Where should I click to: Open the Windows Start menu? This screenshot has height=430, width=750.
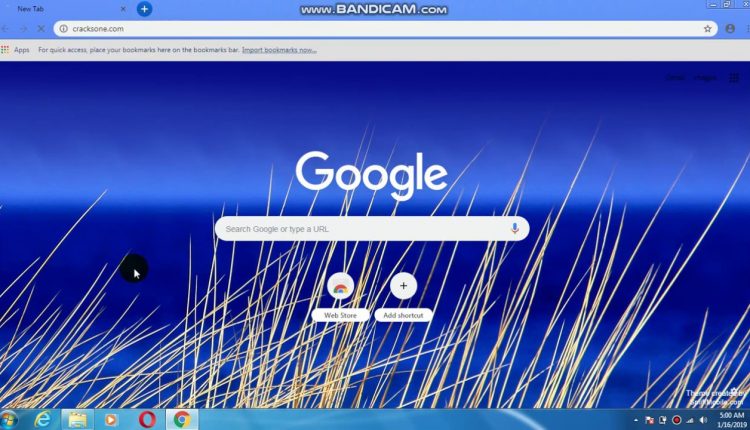point(9,419)
